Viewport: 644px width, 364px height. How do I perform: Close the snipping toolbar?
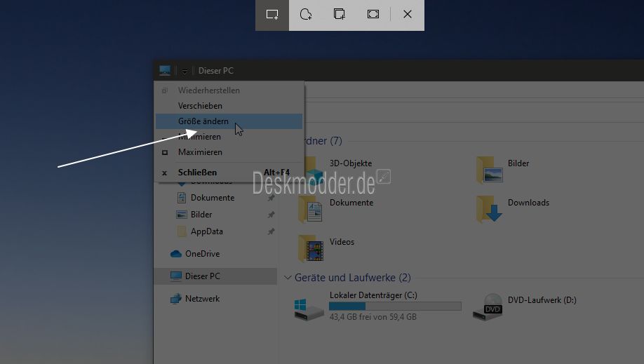(408, 15)
